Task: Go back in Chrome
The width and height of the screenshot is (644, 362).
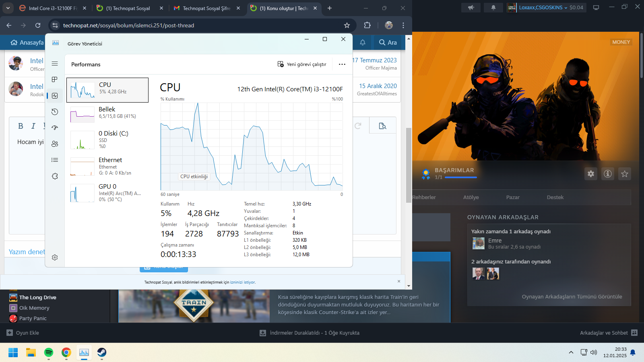Action: (9, 25)
